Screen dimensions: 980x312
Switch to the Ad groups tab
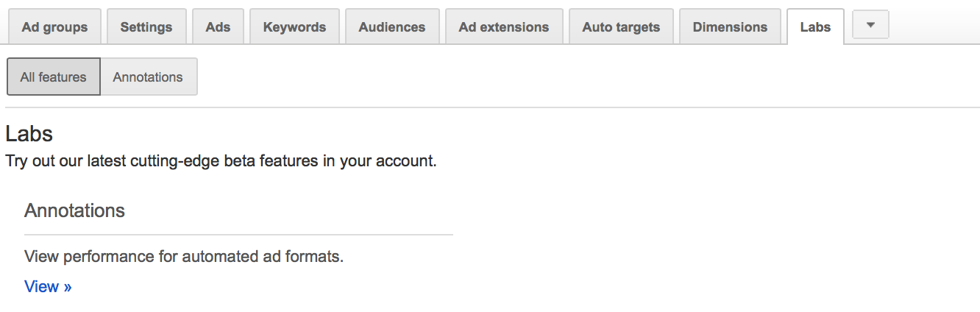pyautogui.click(x=54, y=27)
